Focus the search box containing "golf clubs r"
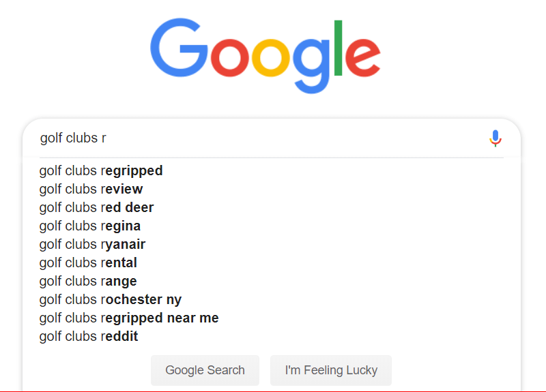This screenshot has width=546, height=392. tap(259, 138)
